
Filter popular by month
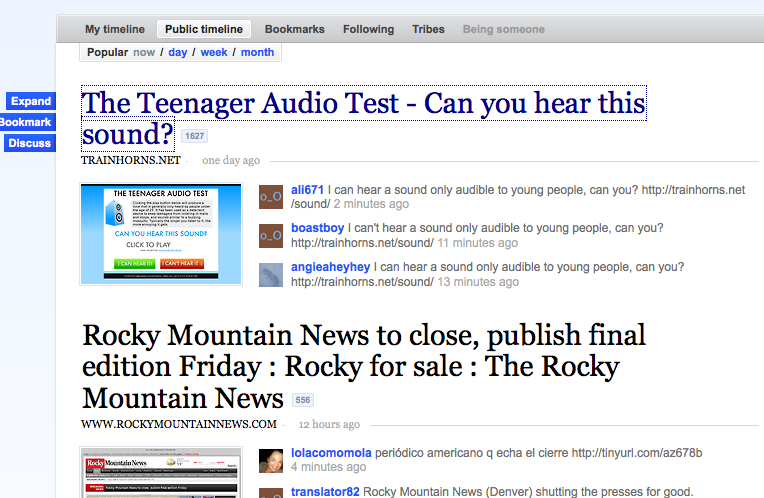point(257,52)
